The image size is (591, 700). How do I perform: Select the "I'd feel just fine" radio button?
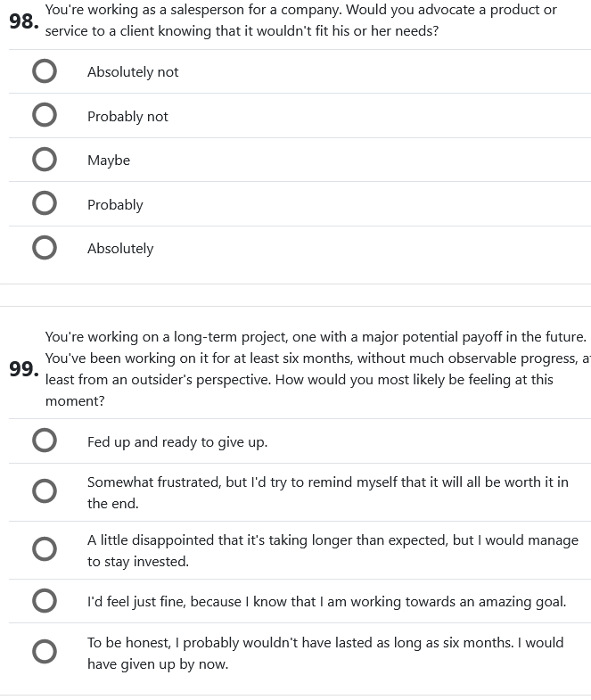coord(45,601)
